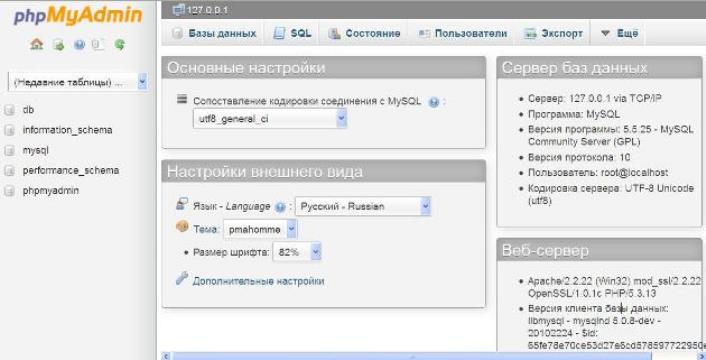706x360 pixels.
Task: Click the Сервер баз данных header
Action: (599, 68)
